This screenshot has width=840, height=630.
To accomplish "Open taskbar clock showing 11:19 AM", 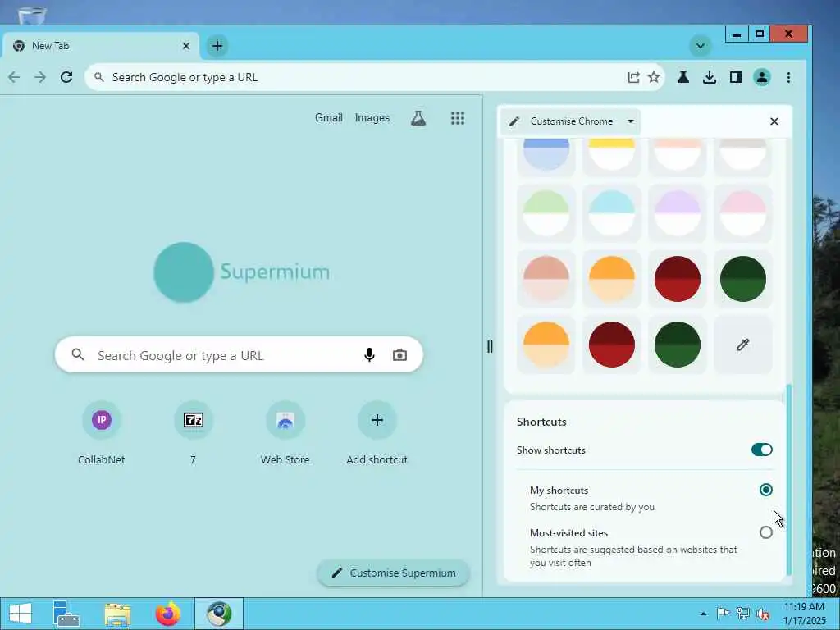I will click(x=804, y=614).
